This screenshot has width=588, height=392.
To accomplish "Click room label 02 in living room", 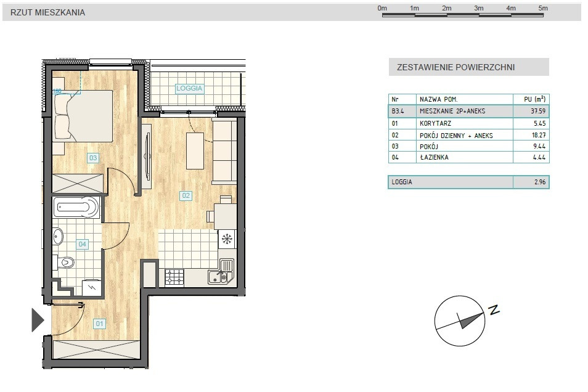I will [x=186, y=195].
